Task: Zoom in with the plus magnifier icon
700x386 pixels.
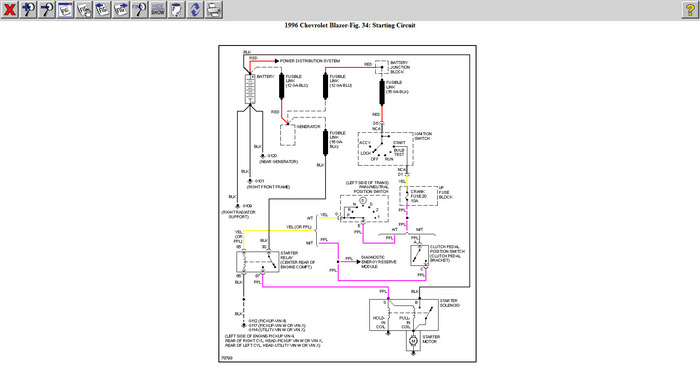Action: (28, 9)
